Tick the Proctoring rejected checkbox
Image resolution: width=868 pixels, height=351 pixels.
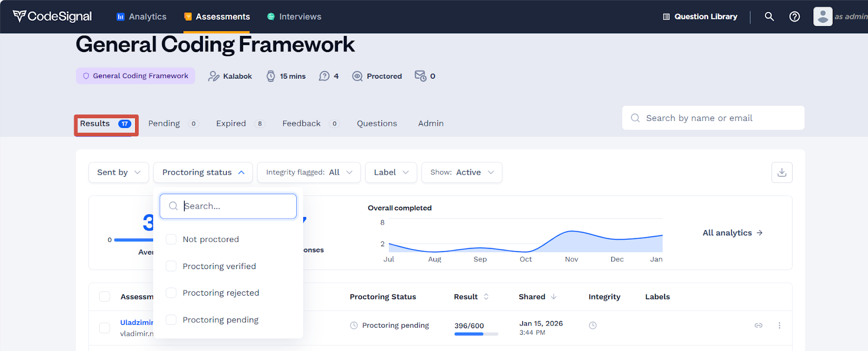pyautogui.click(x=171, y=293)
